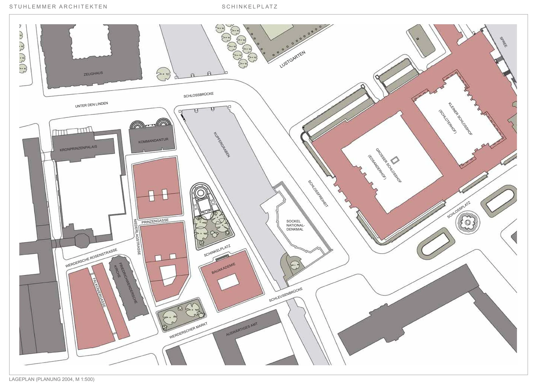Click the round fountain on Schlossplatz

(468, 223)
